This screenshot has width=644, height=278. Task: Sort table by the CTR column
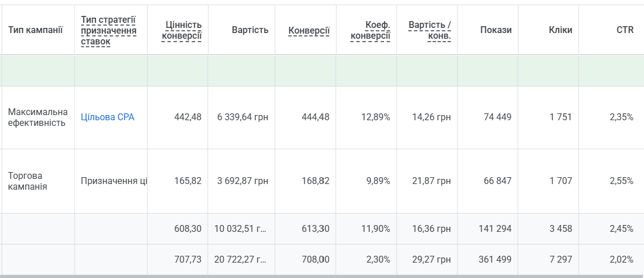tap(625, 30)
